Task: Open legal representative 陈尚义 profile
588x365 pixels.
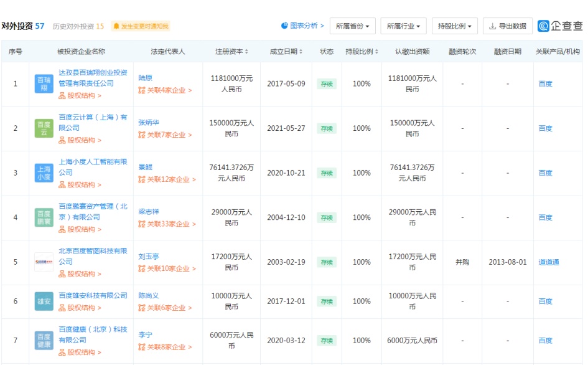Action: click(x=149, y=295)
